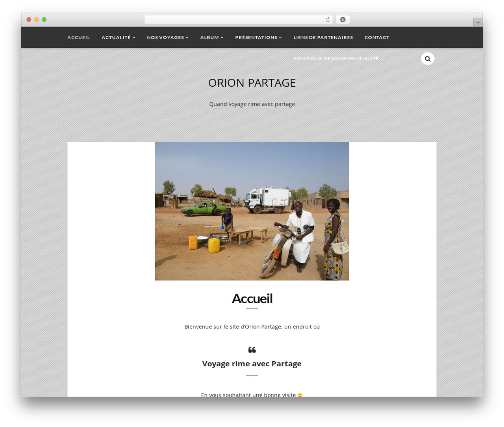The image size is (504, 427).
Task: Open the featured photo of the truck
Action: 252,211
